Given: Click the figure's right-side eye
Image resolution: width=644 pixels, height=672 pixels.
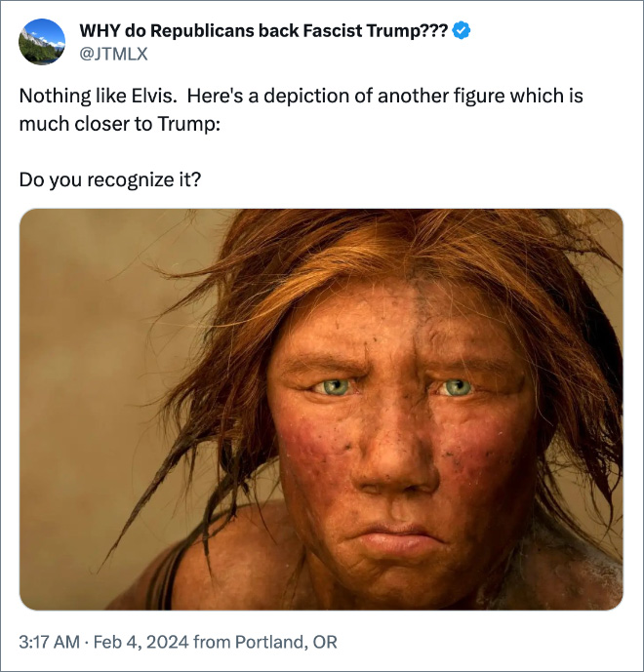Looking at the screenshot, I should click(454, 388).
